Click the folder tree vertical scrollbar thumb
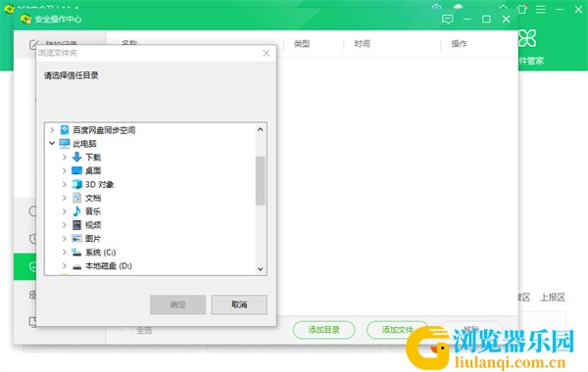 coord(261,181)
